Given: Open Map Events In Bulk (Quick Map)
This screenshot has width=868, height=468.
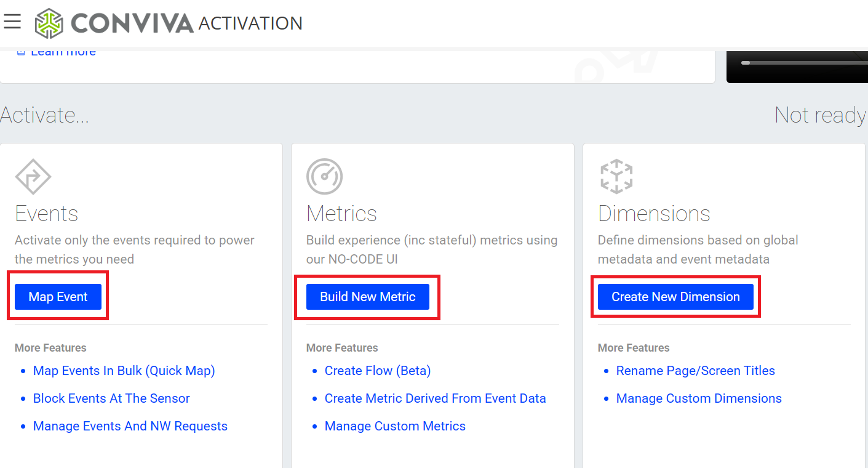Looking at the screenshot, I should (124, 371).
